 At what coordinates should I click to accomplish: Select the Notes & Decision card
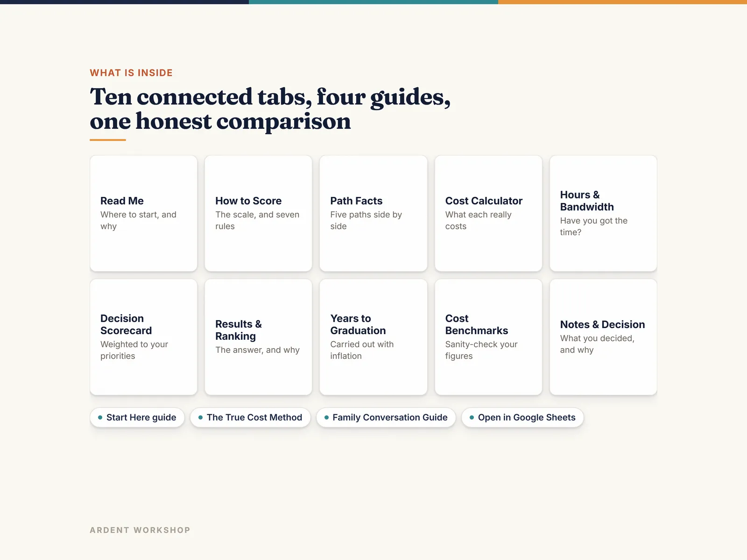pyautogui.click(x=603, y=337)
